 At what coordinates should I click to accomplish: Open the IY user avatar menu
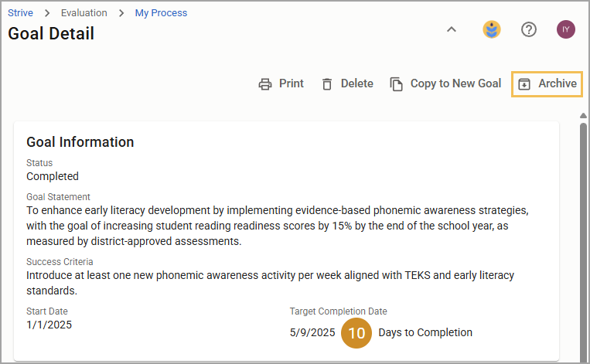pos(566,29)
